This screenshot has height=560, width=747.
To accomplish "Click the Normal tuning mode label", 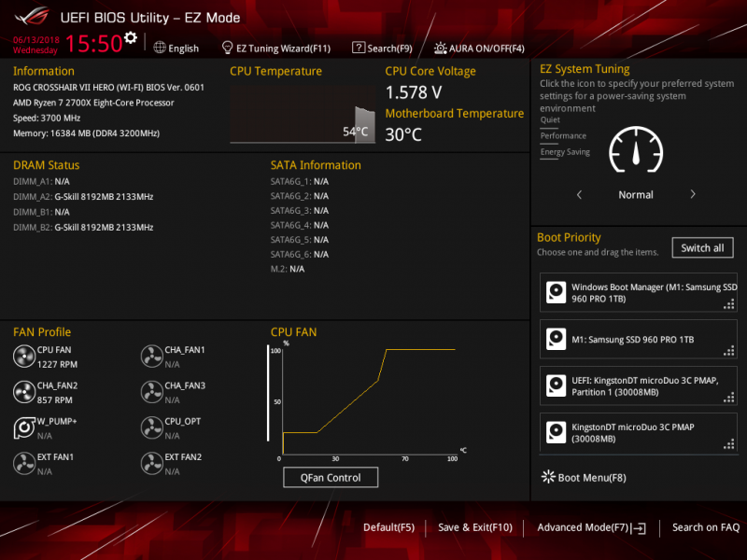I will tap(636, 195).
